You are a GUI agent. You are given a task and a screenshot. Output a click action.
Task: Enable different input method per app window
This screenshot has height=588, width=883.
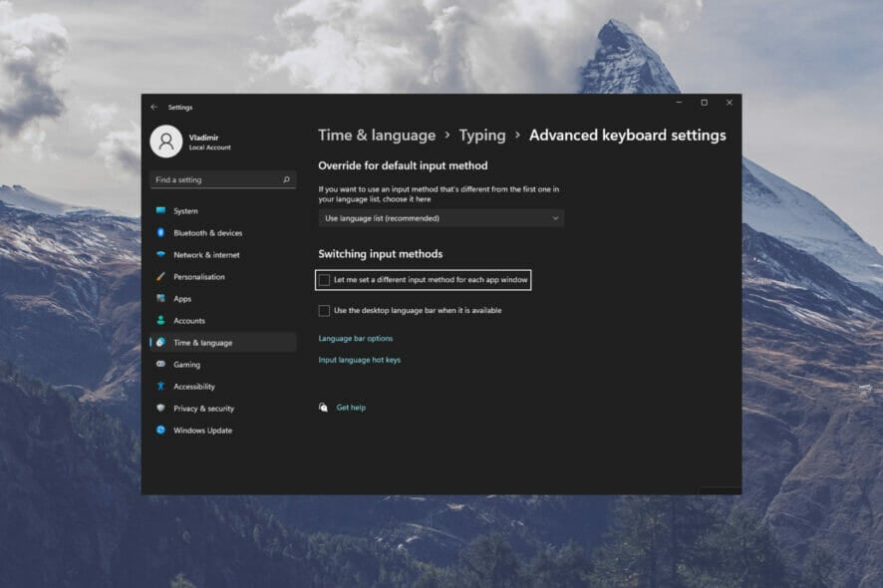(324, 280)
